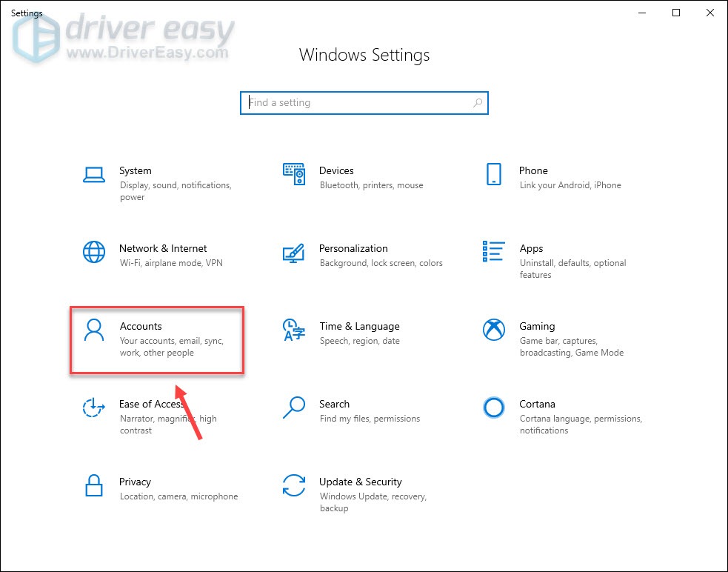Click 'Bluetooth, printers, mouse' description
Image resolution: width=728 pixels, height=572 pixels.
pos(372,185)
